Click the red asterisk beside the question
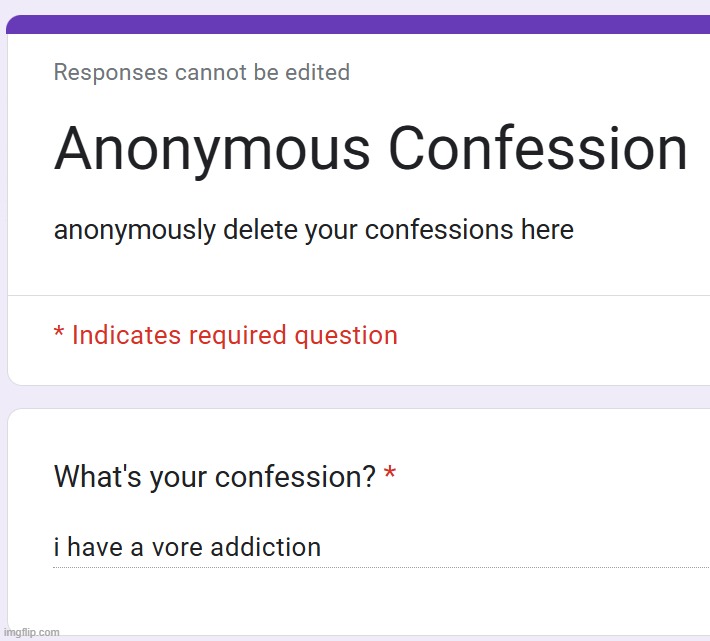Image resolution: width=710 pixels, height=641 pixels. (390, 475)
